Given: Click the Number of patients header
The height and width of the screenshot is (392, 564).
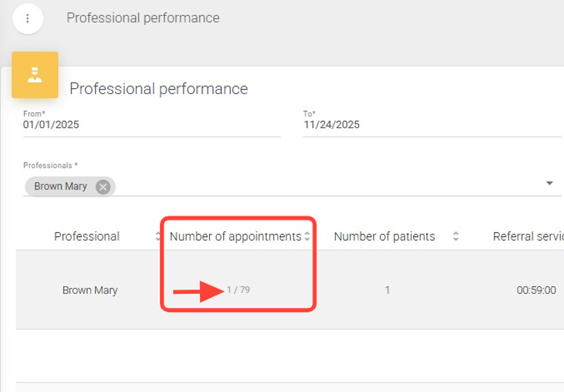Looking at the screenshot, I should [x=384, y=236].
